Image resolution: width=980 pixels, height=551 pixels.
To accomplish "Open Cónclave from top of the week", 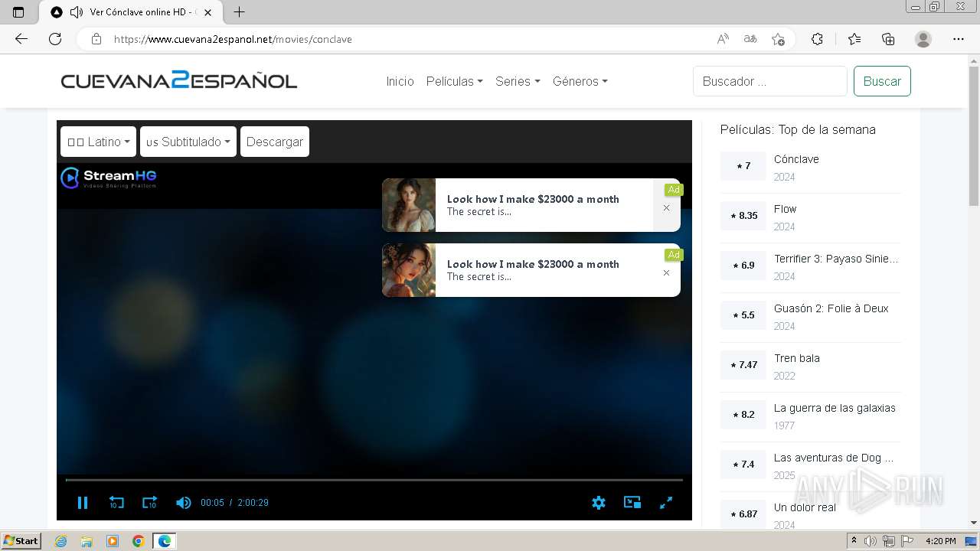I will [796, 159].
